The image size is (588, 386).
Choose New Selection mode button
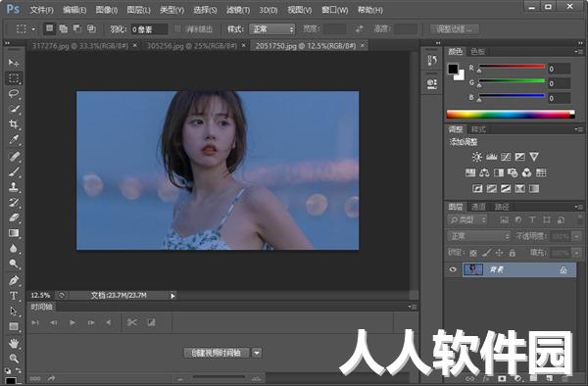pos(50,28)
